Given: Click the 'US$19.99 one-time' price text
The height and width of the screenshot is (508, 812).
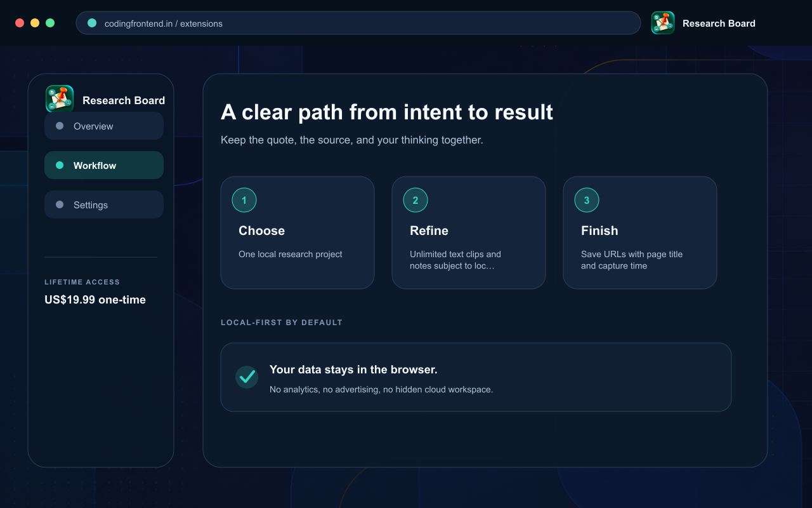Looking at the screenshot, I should pyautogui.click(x=95, y=300).
